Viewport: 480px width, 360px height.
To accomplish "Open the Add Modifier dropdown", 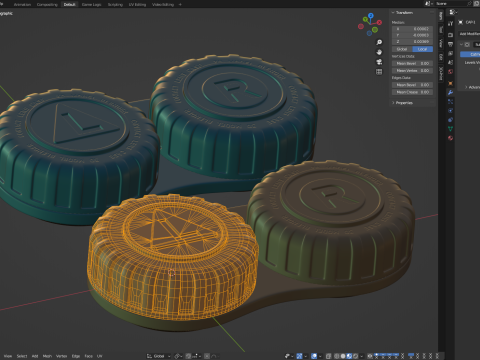I will 469,34.
